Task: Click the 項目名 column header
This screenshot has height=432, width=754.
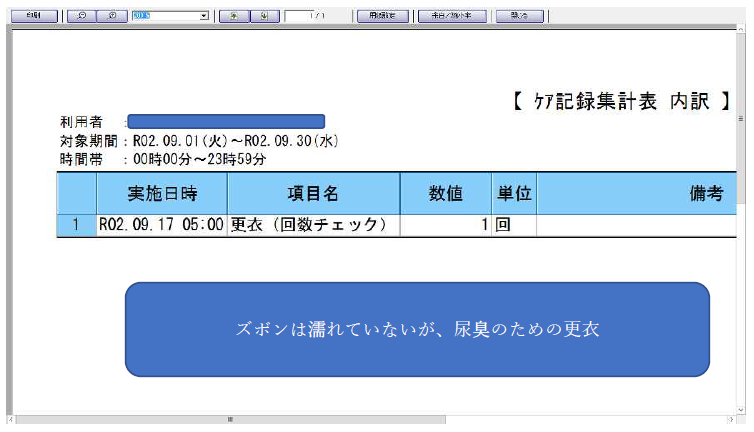Action: pyautogui.click(x=313, y=194)
